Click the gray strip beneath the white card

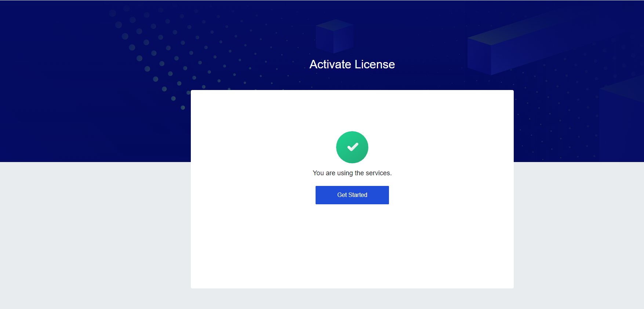352,299
